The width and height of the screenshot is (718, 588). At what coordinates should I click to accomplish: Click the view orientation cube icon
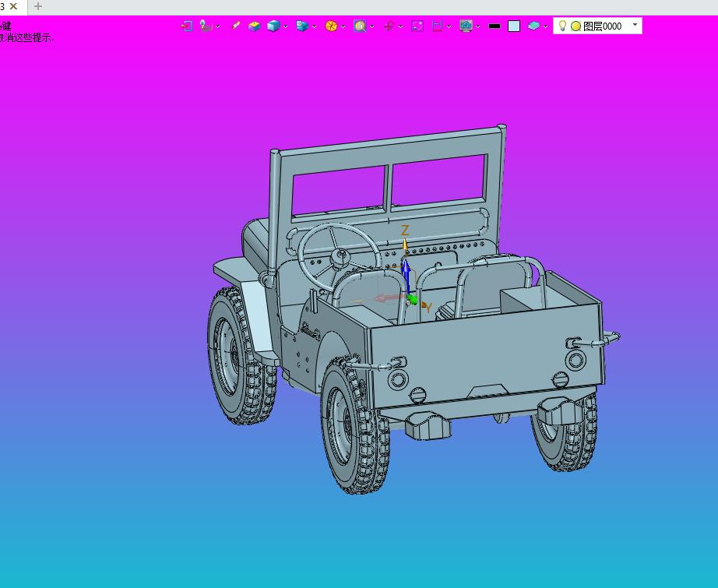pos(302,26)
